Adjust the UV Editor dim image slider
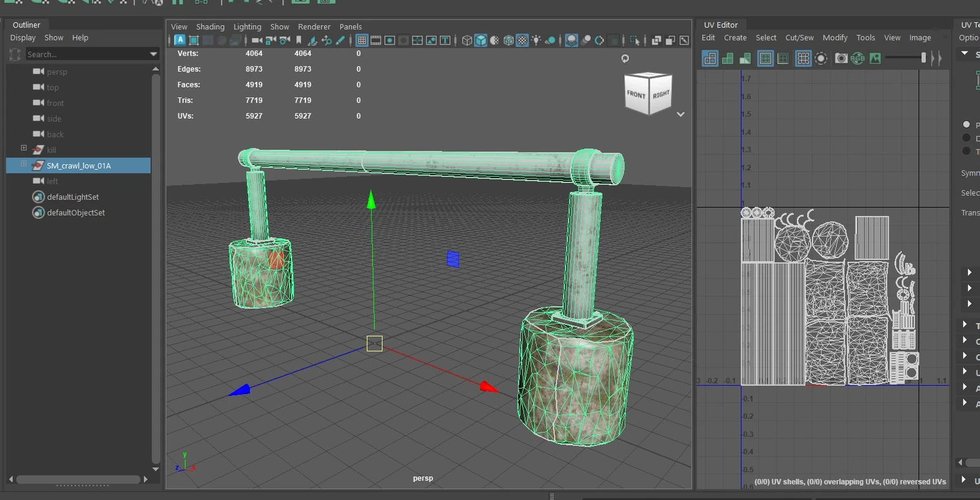 pyautogui.click(x=923, y=58)
